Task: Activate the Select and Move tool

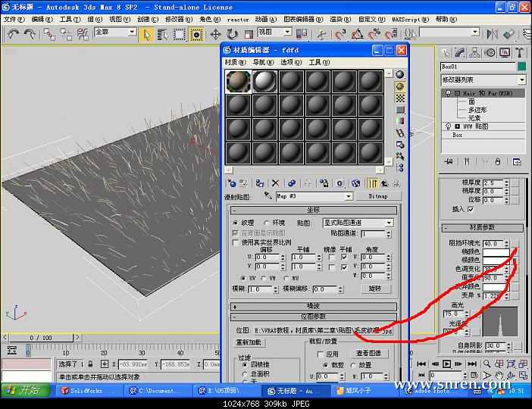Action: [216, 34]
